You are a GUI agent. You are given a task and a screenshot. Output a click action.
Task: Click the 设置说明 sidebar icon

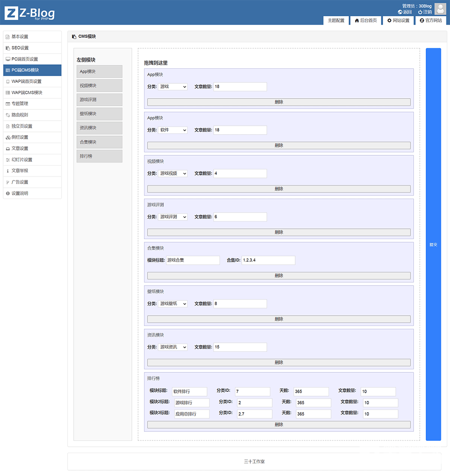click(x=8, y=193)
